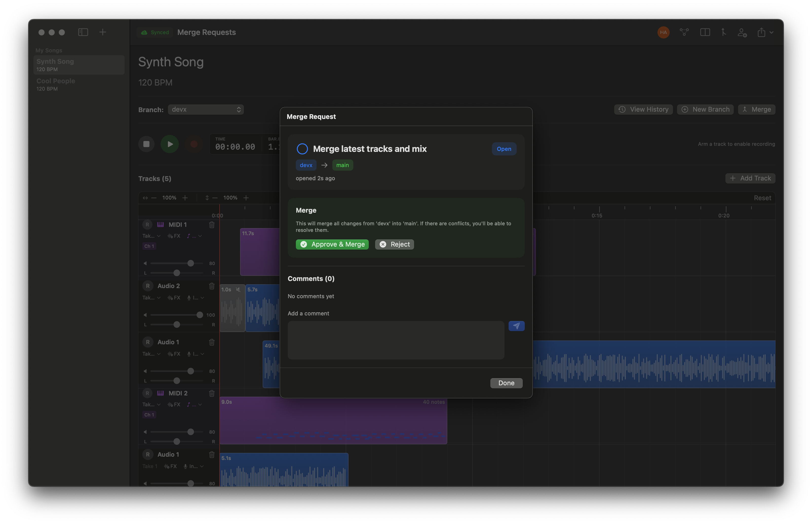Click Done to close the Merge Request dialog
The width and height of the screenshot is (812, 524).
[506, 383]
